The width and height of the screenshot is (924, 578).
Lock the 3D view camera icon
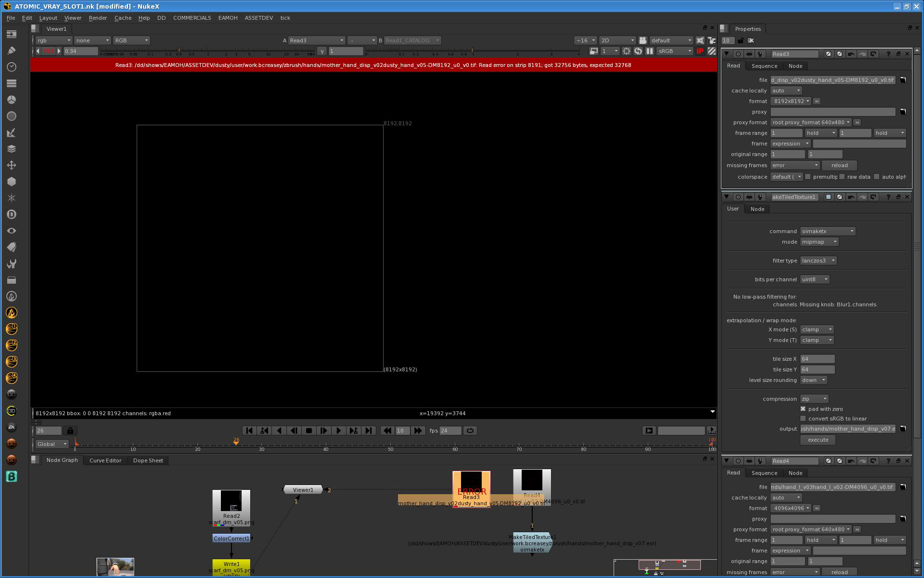[x=642, y=40]
